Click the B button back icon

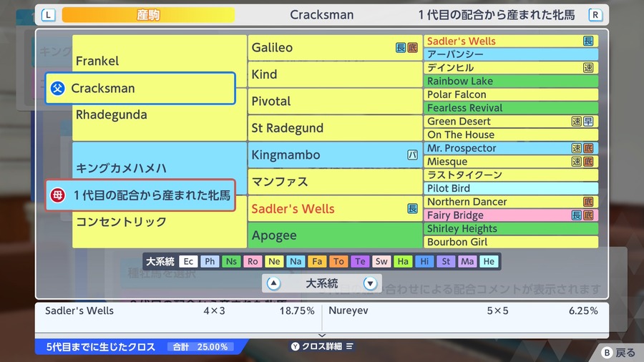pos(607,353)
